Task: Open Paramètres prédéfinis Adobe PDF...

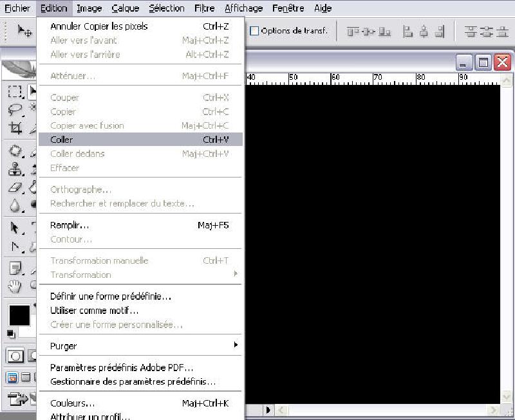Action: pos(140,367)
